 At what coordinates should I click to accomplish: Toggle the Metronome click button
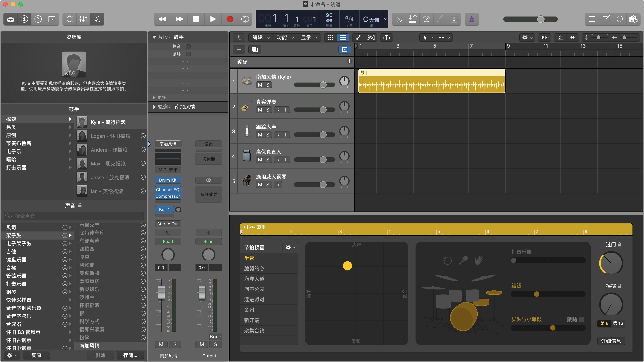tap(471, 19)
